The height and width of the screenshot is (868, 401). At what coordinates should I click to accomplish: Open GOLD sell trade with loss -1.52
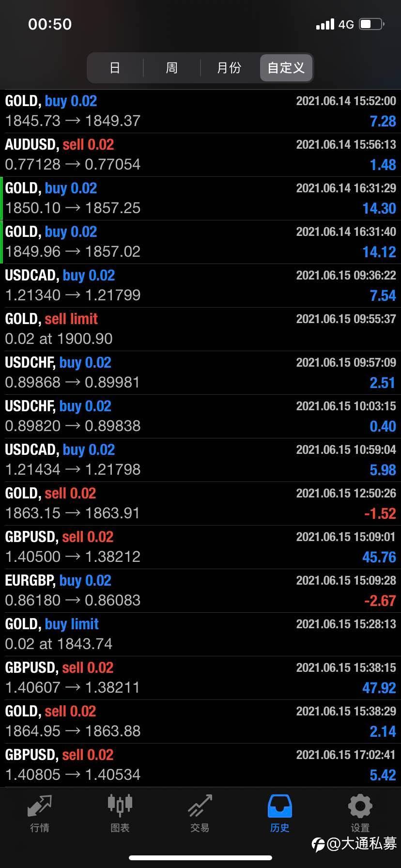tap(200, 504)
